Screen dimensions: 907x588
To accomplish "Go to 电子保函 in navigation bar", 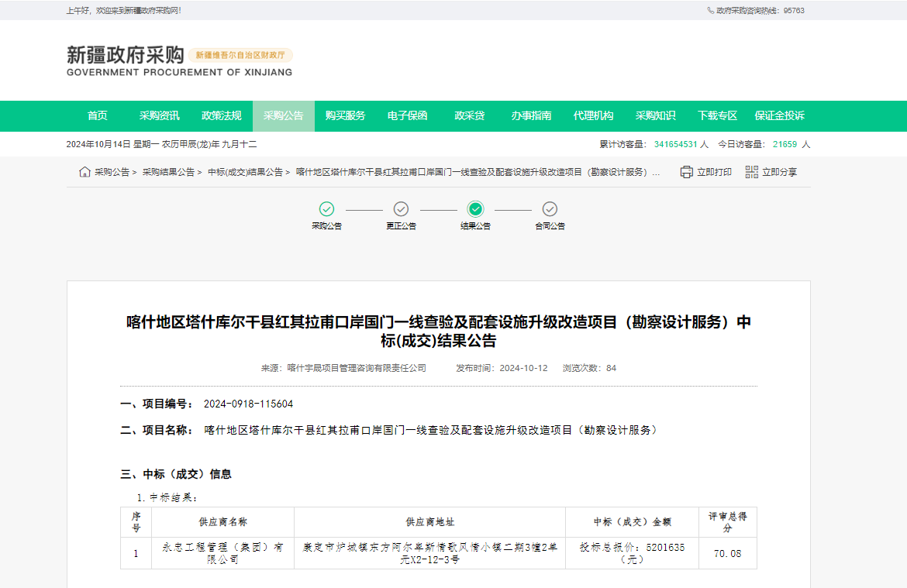I will [408, 116].
